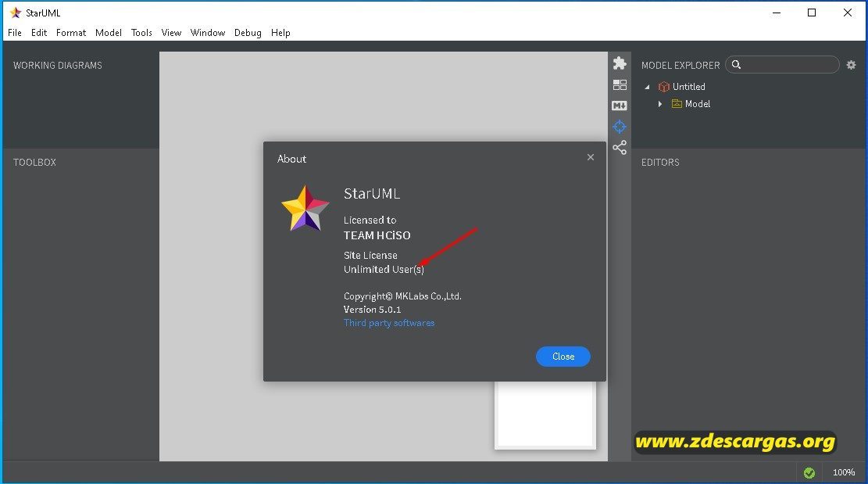Viewport: 868px width, 484px height.
Task: Click the Untitled project cube icon
Action: [664, 86]
